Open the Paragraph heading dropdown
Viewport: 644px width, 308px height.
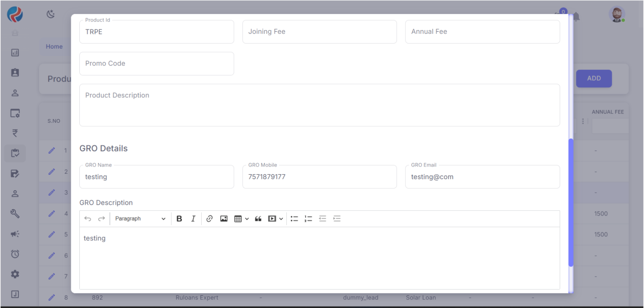(140, 219)
